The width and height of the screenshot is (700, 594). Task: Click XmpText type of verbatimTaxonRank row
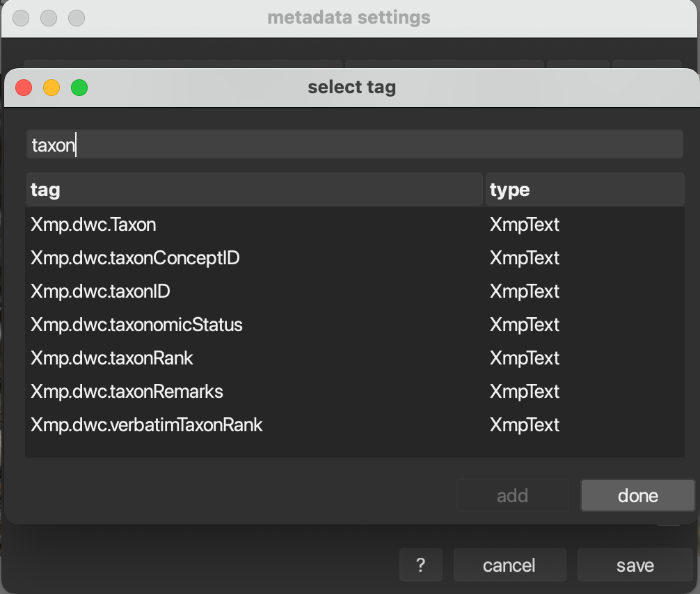[x=525, y=425]
